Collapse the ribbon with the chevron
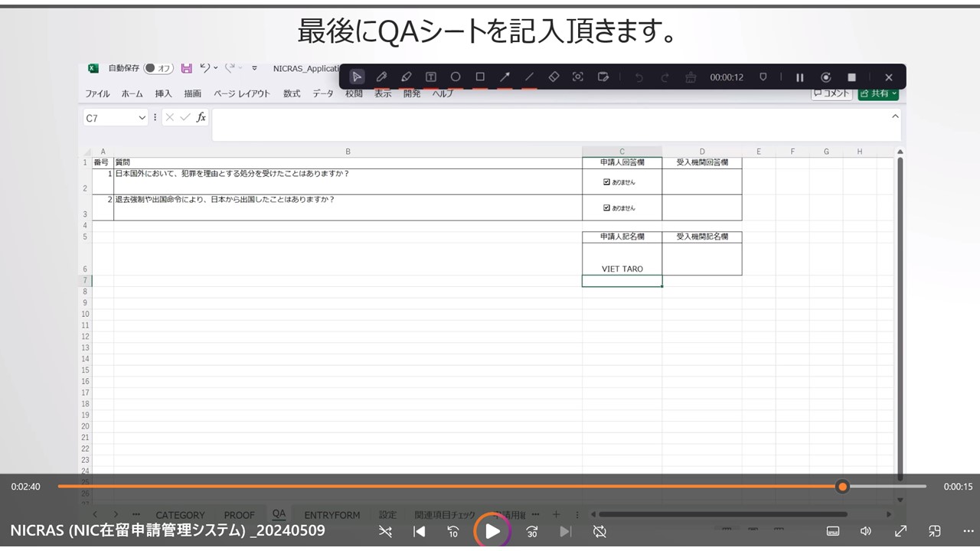The width and height of the screenshot is (980, 551). click(894, 117)
